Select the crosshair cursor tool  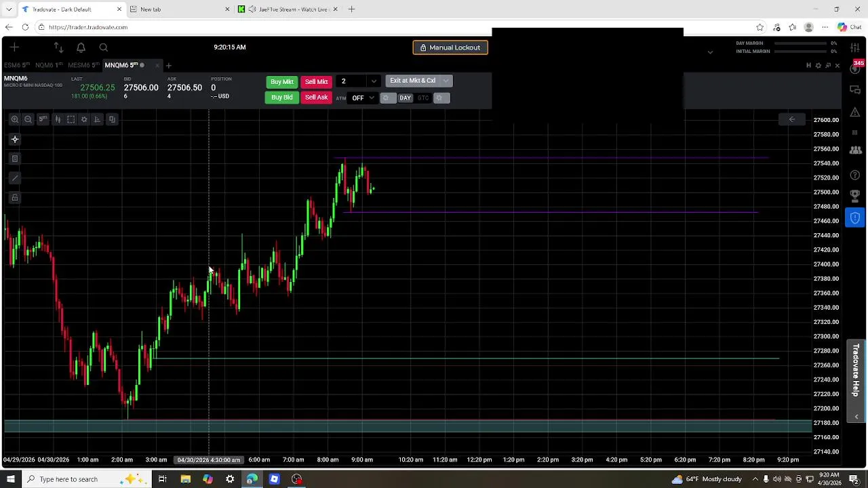pyautogui.click(x=14, y=139)
